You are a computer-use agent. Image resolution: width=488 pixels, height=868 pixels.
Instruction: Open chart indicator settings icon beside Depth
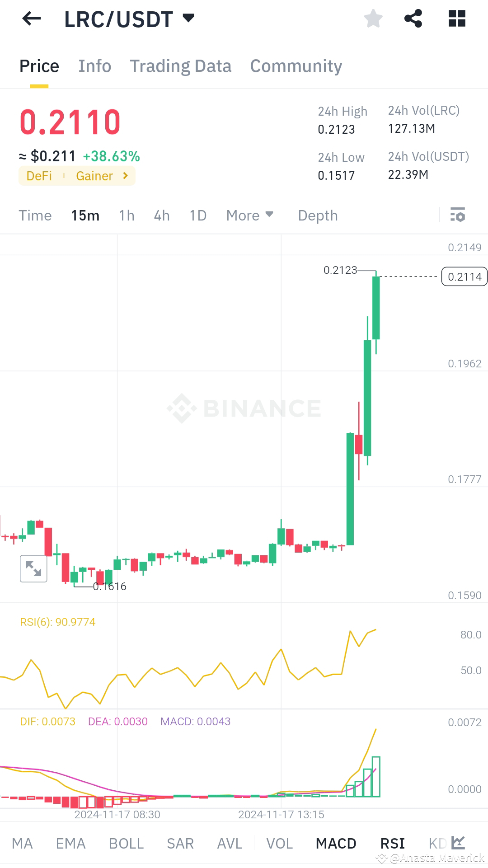(x=458, y=215)
